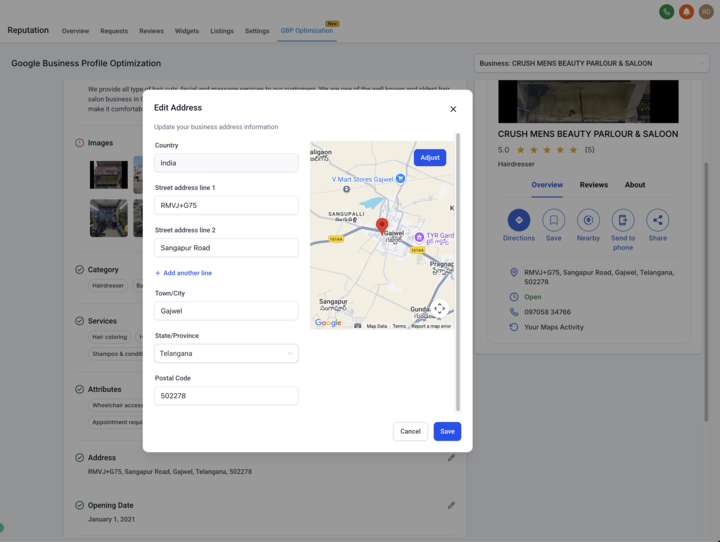Open the salon interior image thumbnail
The width and height of the screenshot is (720, 542).
point(109,218)
